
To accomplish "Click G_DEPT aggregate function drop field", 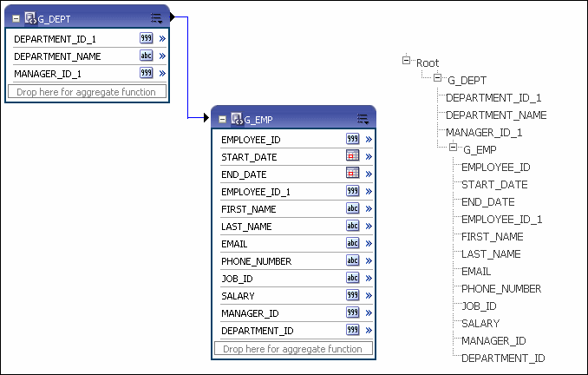I will click(87, 92).
